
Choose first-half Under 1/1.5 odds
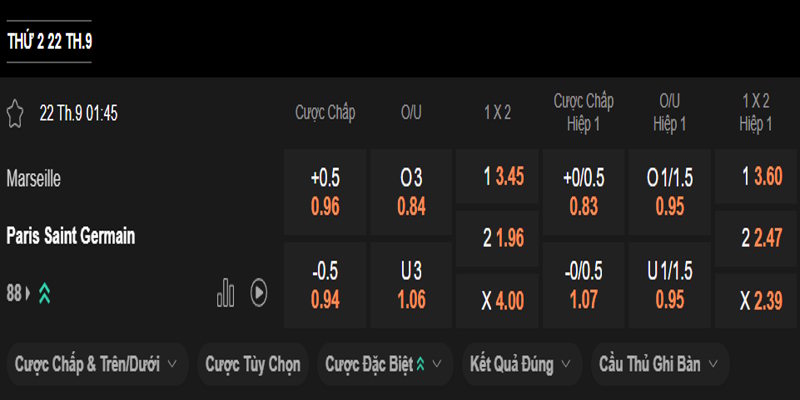pos(670,285)
